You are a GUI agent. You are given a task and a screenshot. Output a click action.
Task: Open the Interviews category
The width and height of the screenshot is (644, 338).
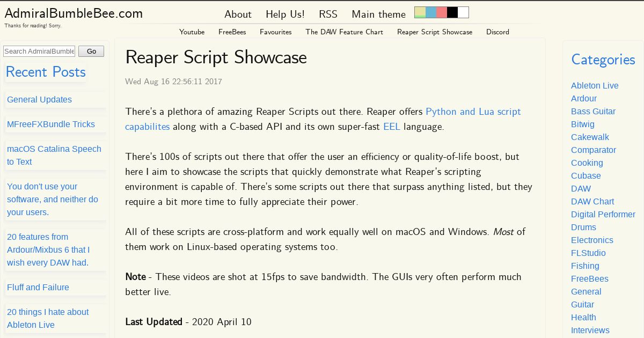tap(590, 330)
